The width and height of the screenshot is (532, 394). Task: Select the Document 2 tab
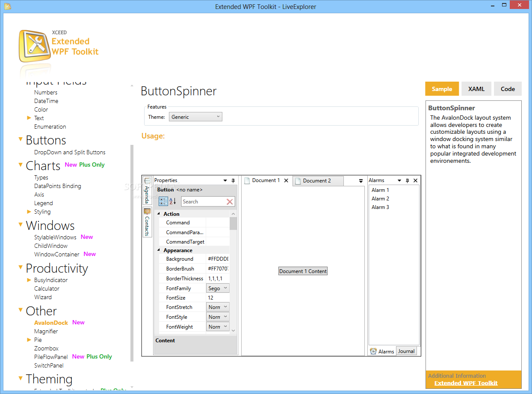(x=318, y=181)
